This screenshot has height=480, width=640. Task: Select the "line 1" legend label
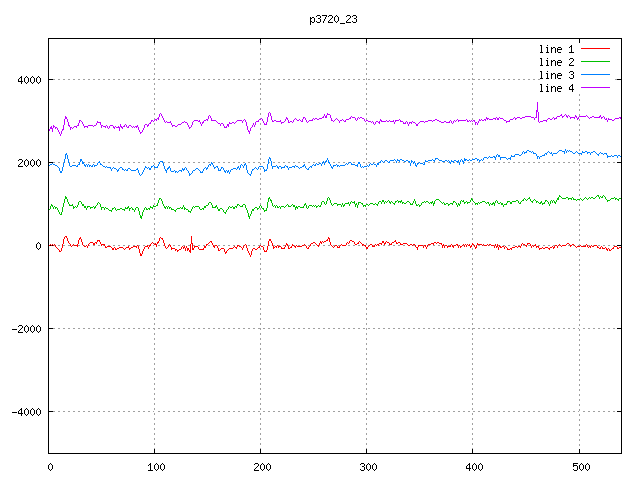click(556, 49)
